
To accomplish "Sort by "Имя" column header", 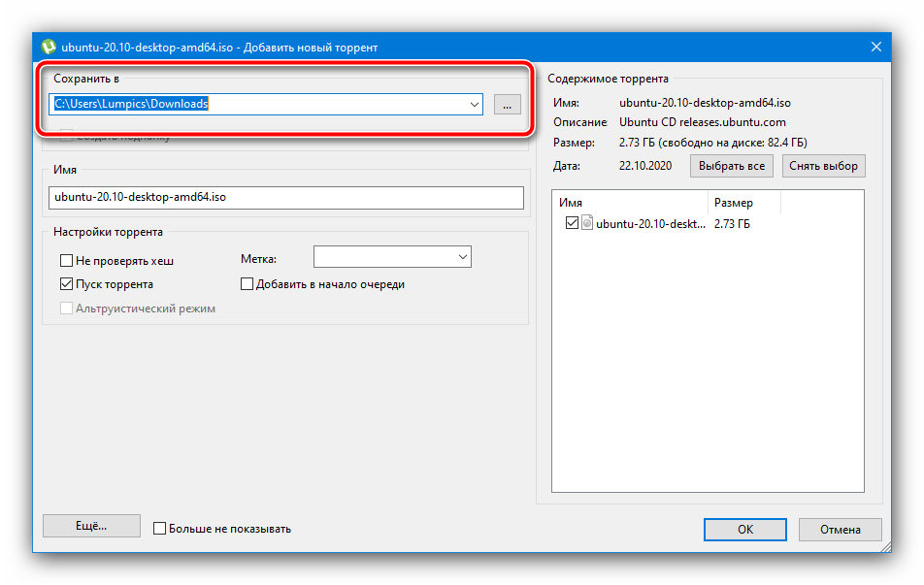I will (629, 203).
